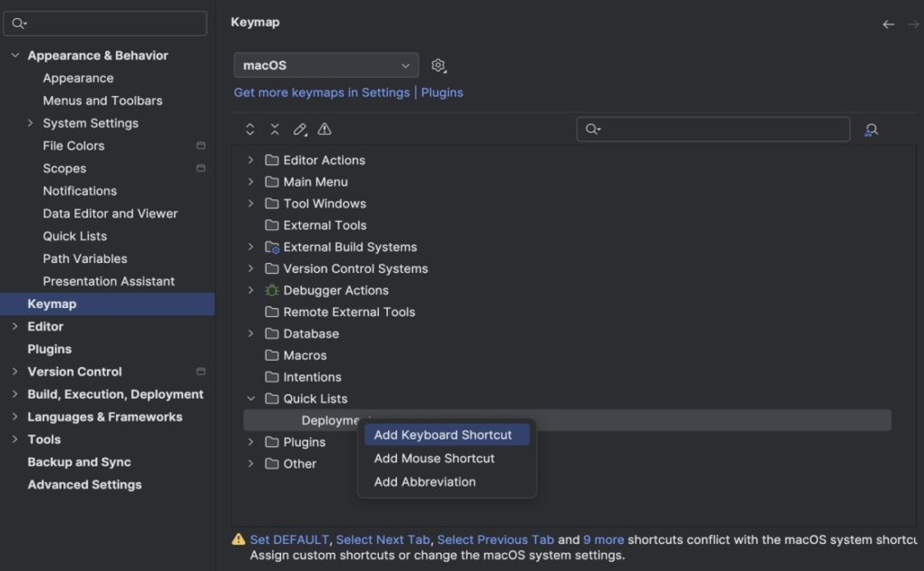Open the Edit Shortcut pencil icon
This screenshot has width=924, height=571.
tap(300, 129)
